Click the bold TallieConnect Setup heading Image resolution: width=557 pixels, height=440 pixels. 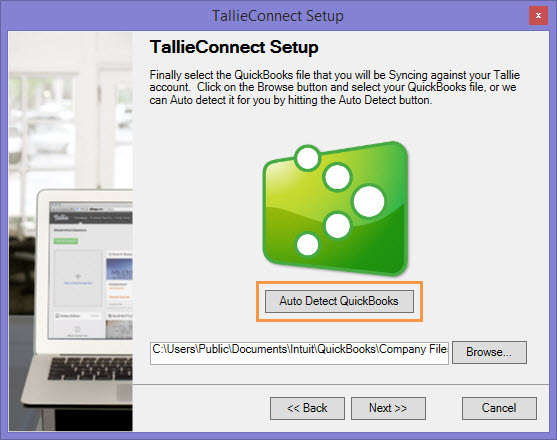pyautogui.click(x=234, y=47)
